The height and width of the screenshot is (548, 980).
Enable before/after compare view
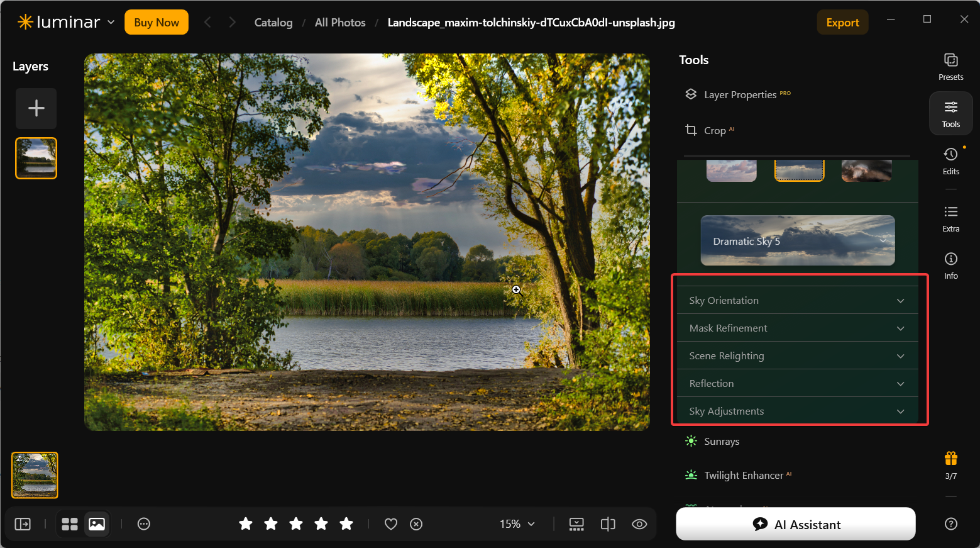(x=608, y=524)
